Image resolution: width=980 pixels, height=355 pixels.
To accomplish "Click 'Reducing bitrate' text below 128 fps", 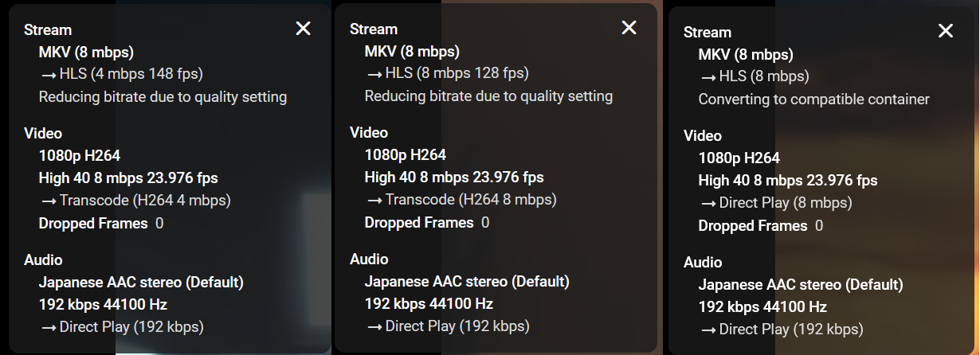I will click(489, 96).
